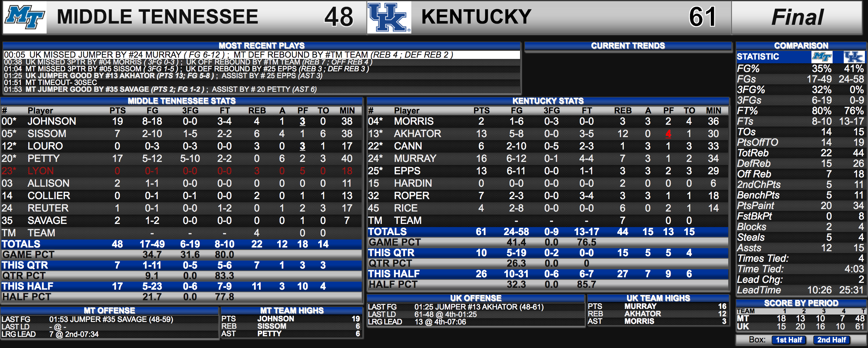Click Johnson's row in Middle Tennessee stats
Screen dimensions: 868x348
pyautogui.click(x=181, y=121)
